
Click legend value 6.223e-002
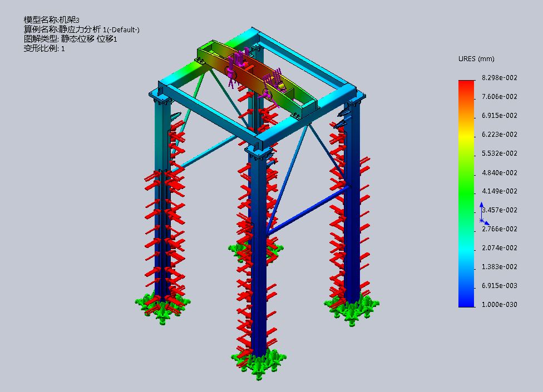[500, 135]
